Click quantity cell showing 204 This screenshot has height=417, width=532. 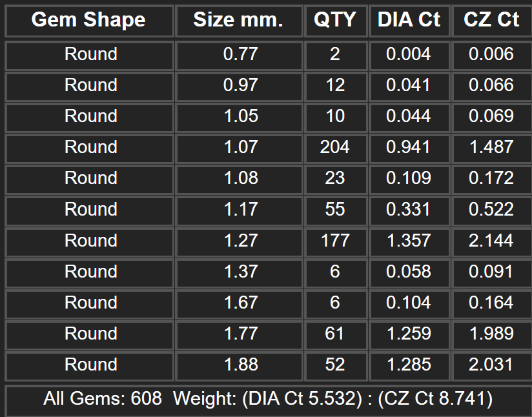pyautogui.click(x=336, y=148)
